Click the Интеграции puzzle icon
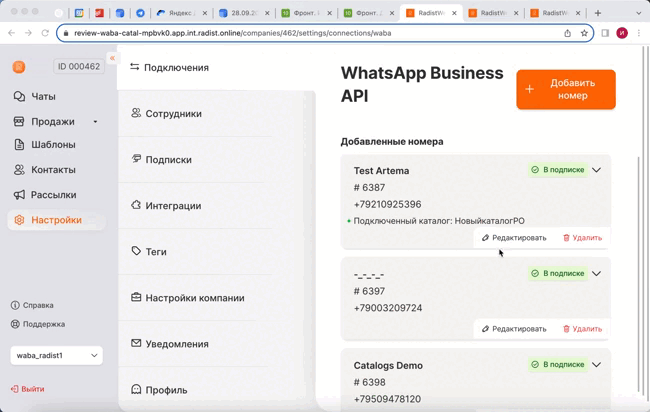The width and height of the screenshot is (650, 412). [136, 205]
